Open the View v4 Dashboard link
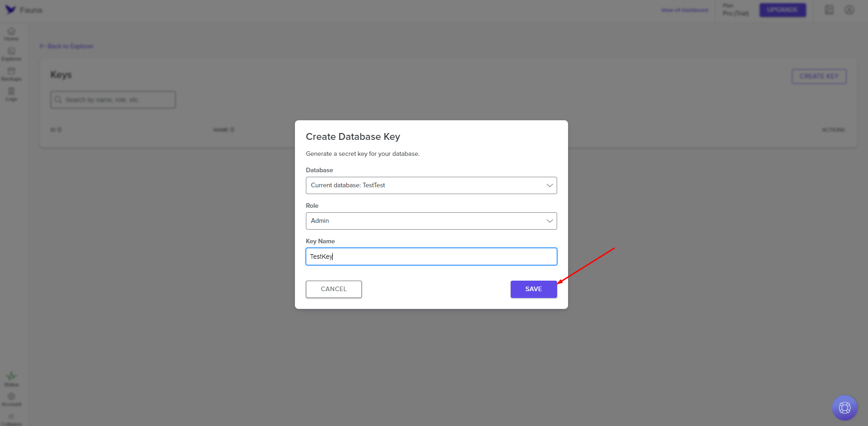Screen dimensions: 868x426 684,10
